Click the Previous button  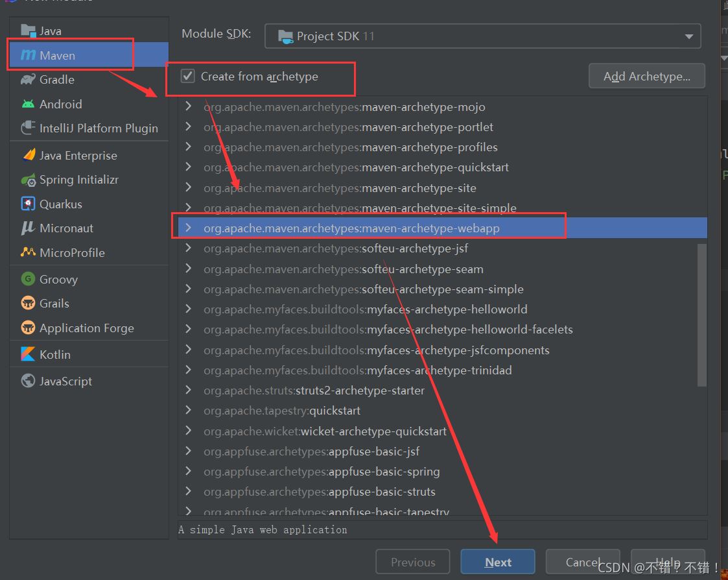coord(413,562)
